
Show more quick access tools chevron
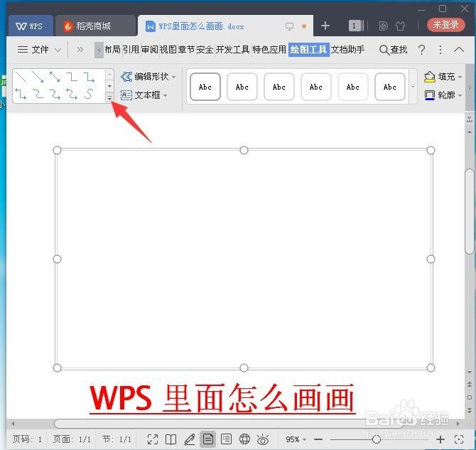80,49
